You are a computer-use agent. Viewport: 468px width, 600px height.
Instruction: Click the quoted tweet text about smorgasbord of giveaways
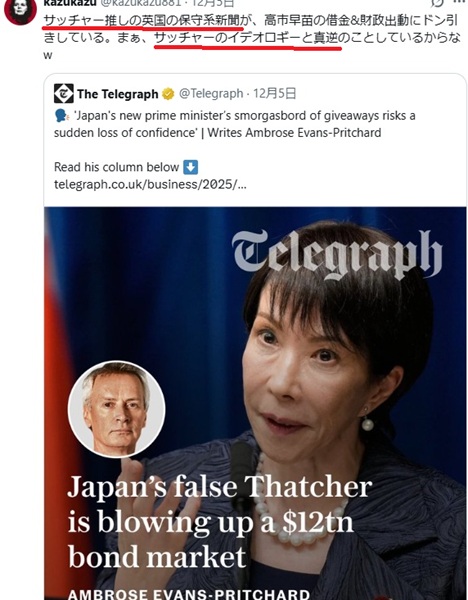point(235,124)
